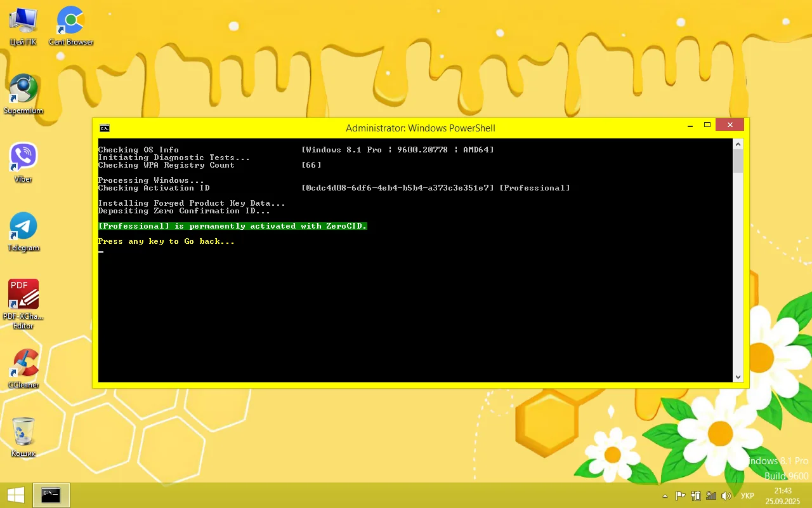Click the Telegram desktop icon
The image size is (812, 508).
click(23, 227)
